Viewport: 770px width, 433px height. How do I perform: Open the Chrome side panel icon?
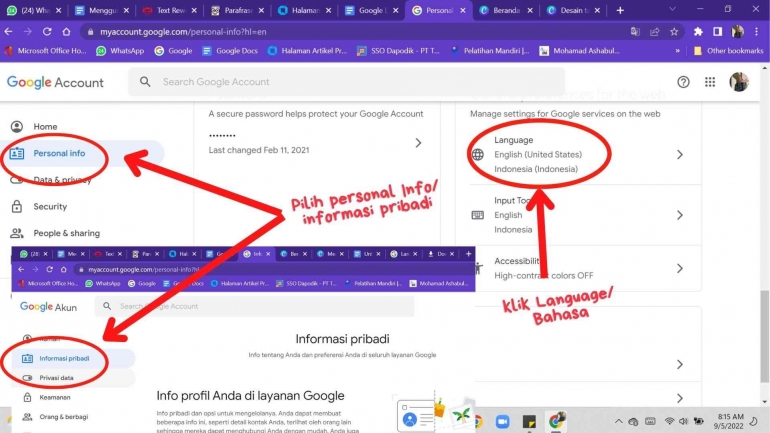tap(717, 31)
